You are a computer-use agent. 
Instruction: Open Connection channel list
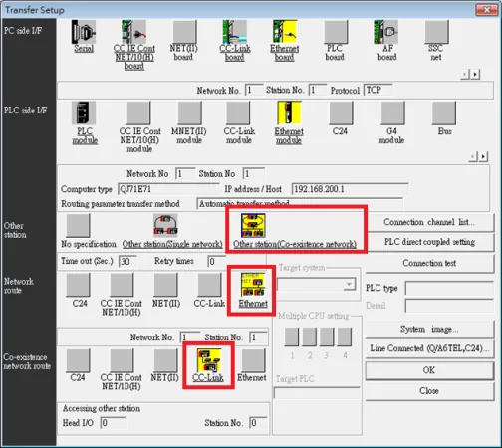point(429,222)
